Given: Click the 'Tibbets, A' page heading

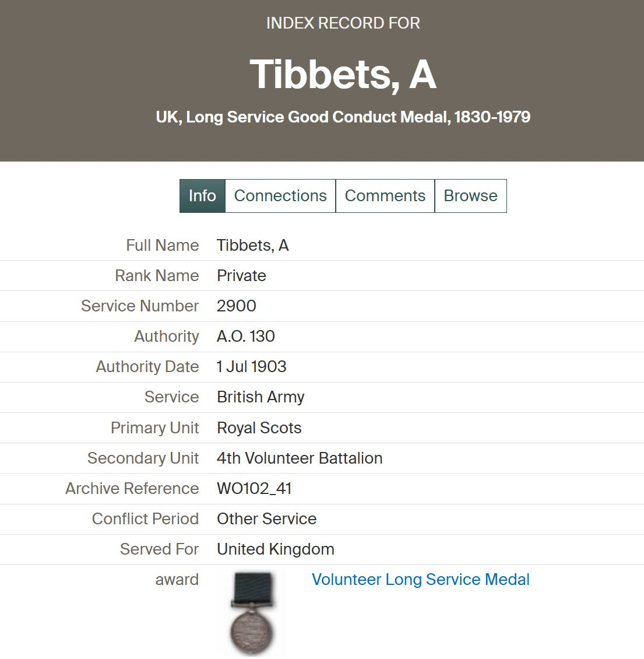Looking at the screenshot, I should click(343, 75).
